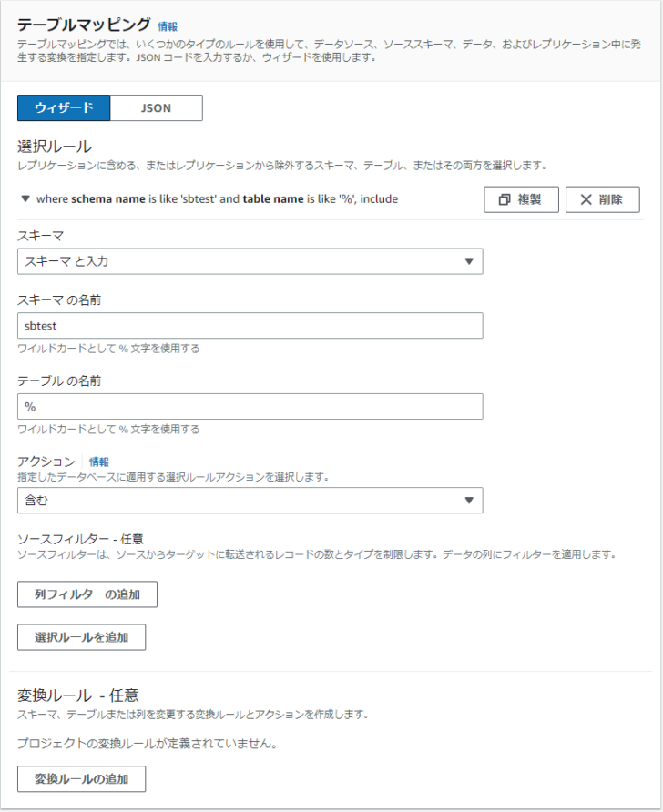Click the 変換ルールの追加 button
This screenshot has width=663, height=812.
click(82, 779)
